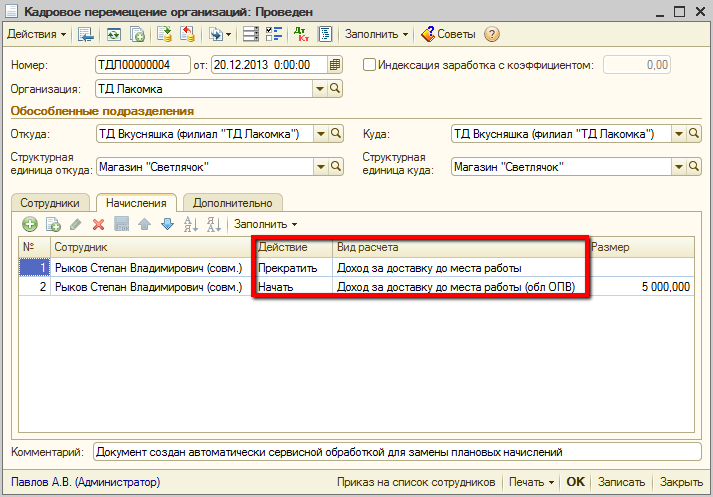Open the Куда division dropdown
Image resolution: width=713 pixels, height=497 pixels.
(x=677, y=134)
